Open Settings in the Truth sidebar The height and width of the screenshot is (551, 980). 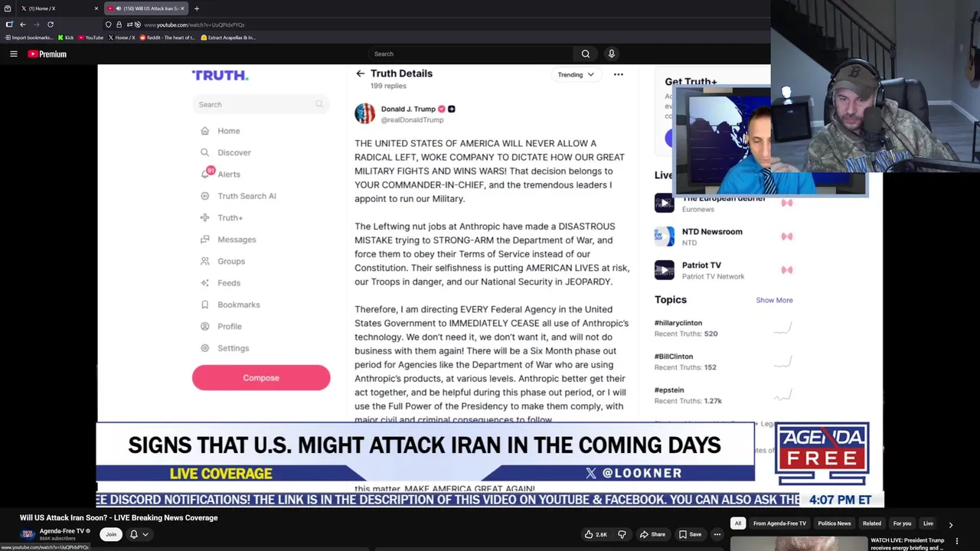[224, 348]
